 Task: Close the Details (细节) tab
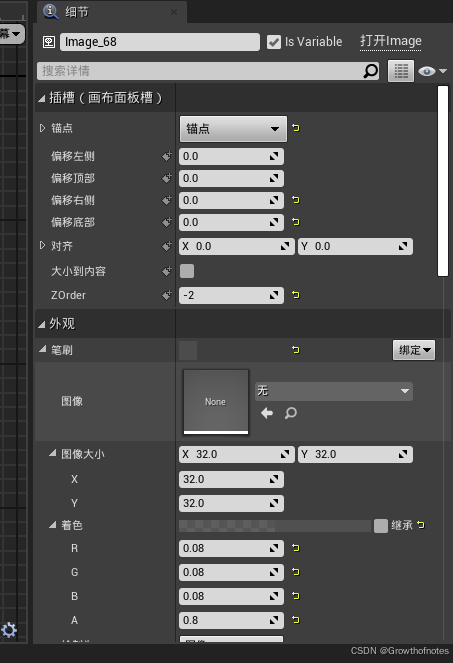click(174, 12)
